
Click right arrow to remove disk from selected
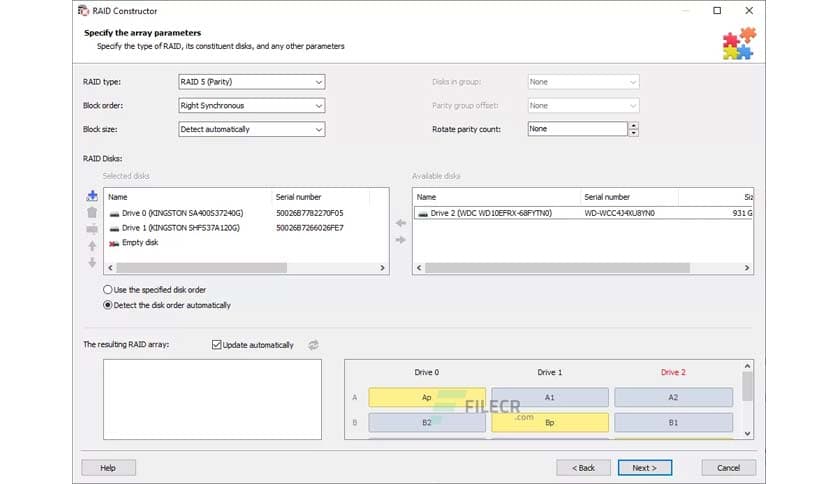401,240
